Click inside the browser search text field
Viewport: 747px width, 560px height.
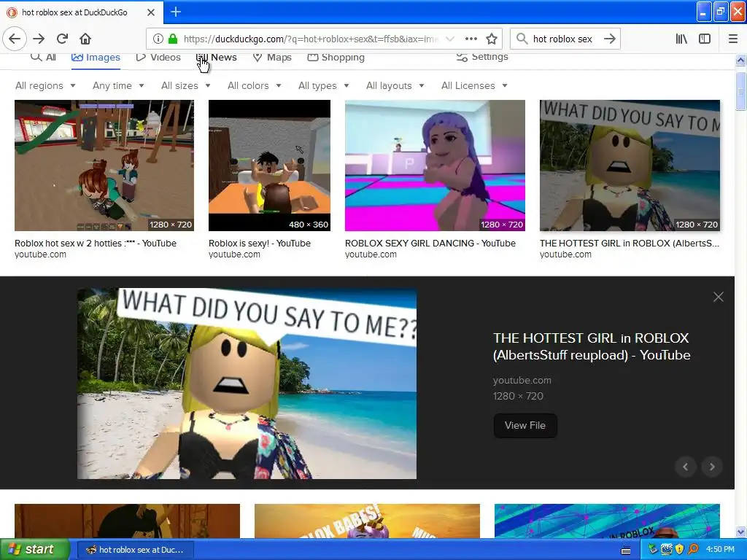click(562, 39)
